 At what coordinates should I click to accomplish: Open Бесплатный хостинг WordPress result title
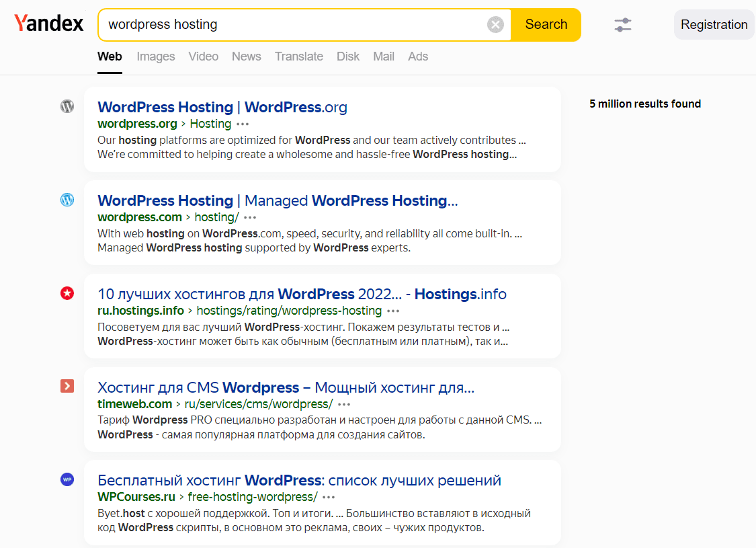coord(300,481)
